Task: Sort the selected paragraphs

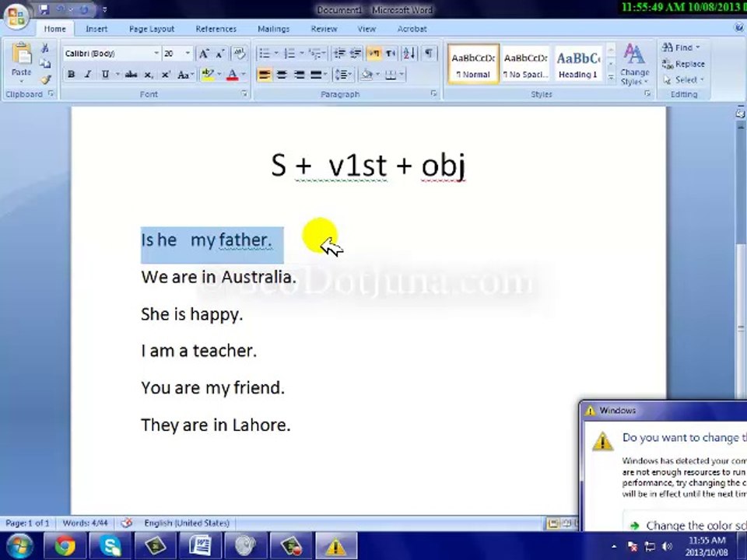Action: click(409, 54)
